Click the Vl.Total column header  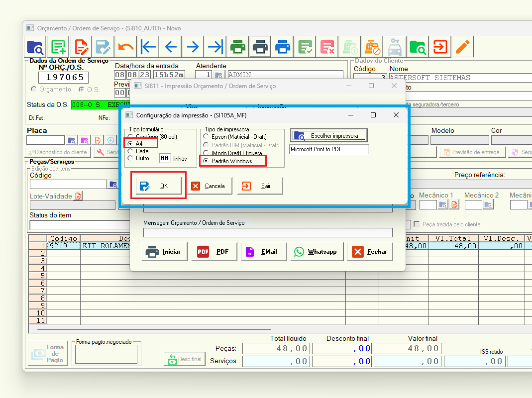[453, 238]
